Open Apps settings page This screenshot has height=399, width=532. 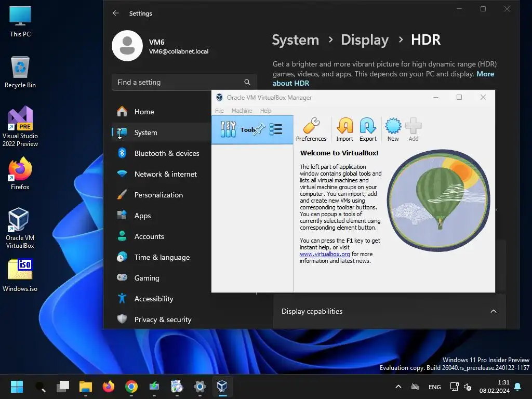(161, 216)
